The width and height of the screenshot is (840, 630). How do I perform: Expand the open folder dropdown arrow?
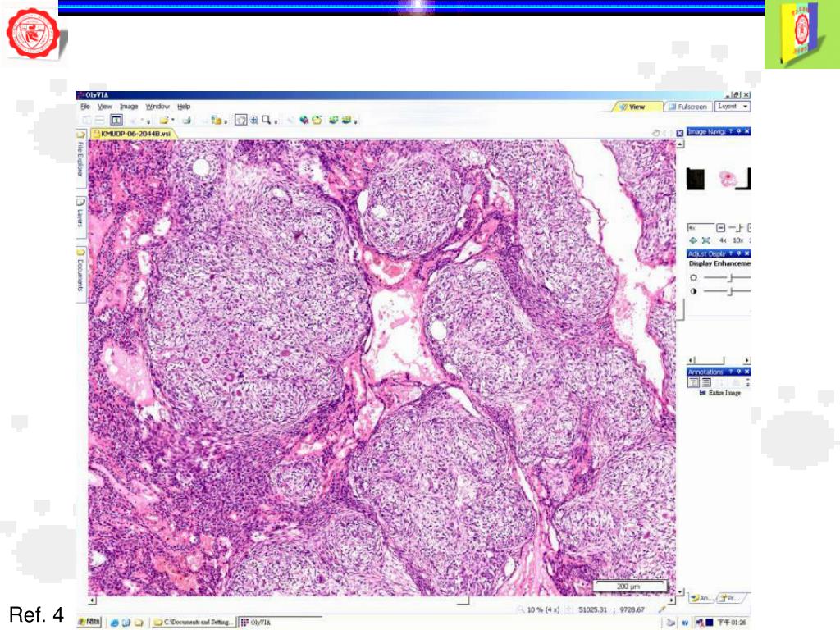[173, 121]
